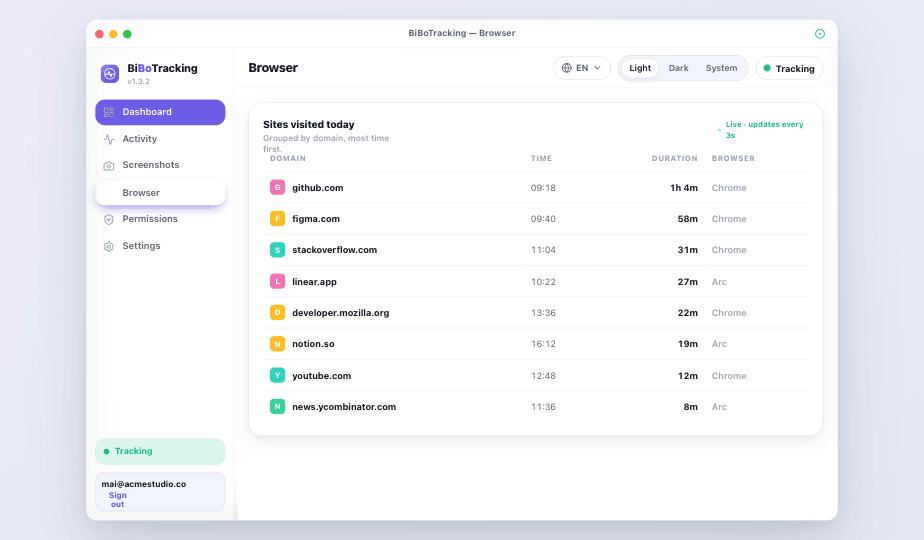
Task: Click the Permissions shield icon
Action: pos(109,219)
